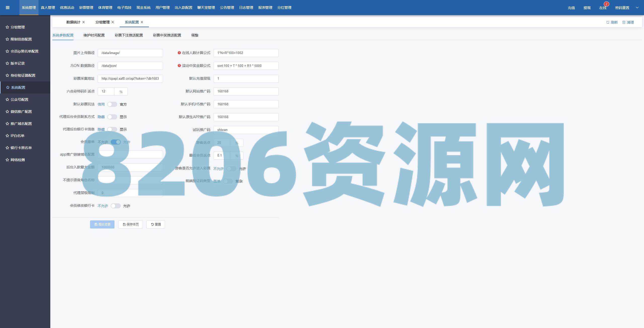Click the star icon beside IP白名单
644x328 pixels.
click(7, 136)
